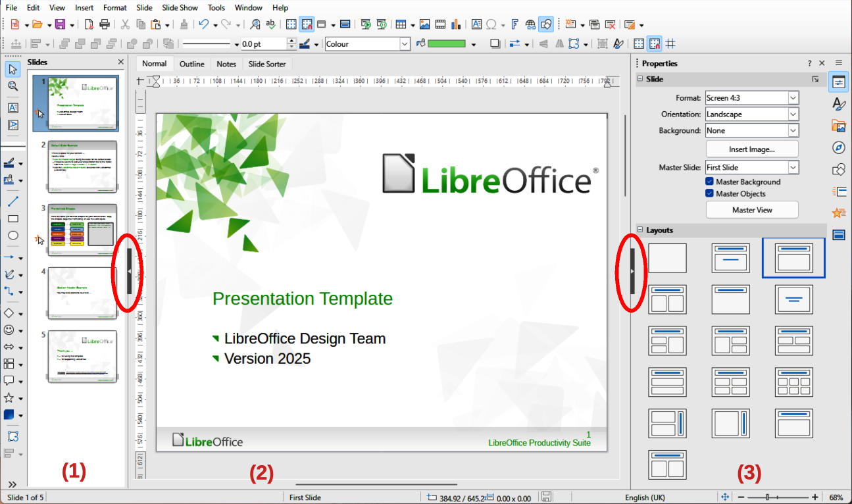This screenshot has height=504, width=852.
Task: Open the fill colour dropdown arrow
Action: pos(474,45)
